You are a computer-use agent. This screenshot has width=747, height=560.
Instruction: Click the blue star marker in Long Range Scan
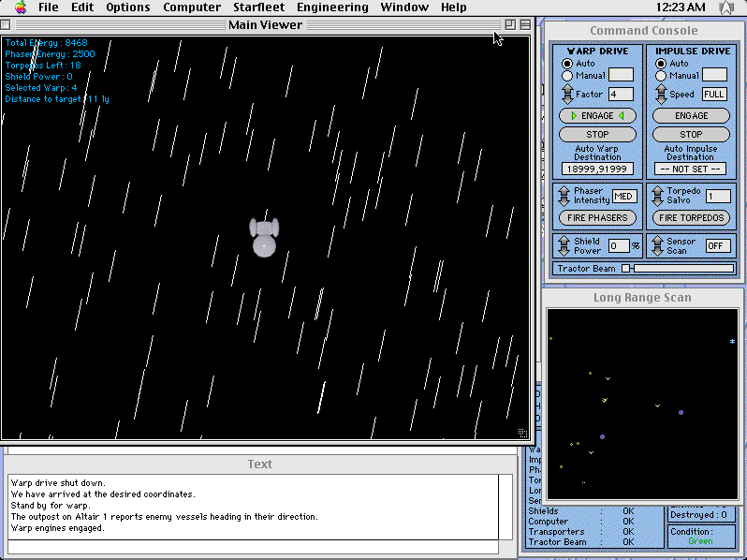[x=732, y=341]
